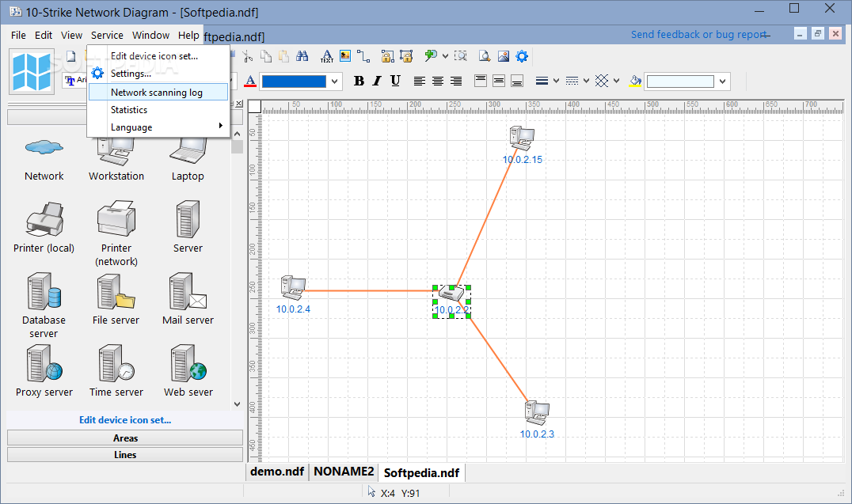Image resolution: width=852 pixels, height=504 pixels.
Task: Select the File server device icon
Action: (116, 291)
